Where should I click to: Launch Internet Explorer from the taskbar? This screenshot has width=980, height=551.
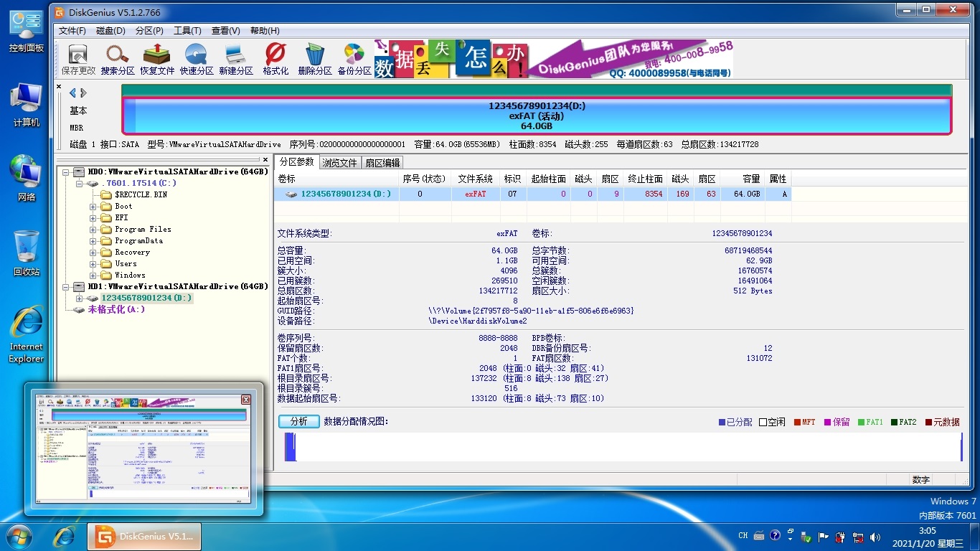coord(65,536)
